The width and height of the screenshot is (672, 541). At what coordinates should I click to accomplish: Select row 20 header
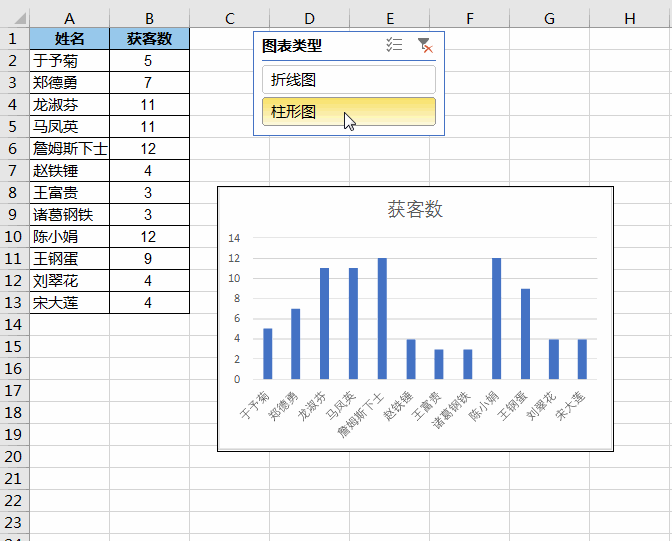[x=13, y=457]
